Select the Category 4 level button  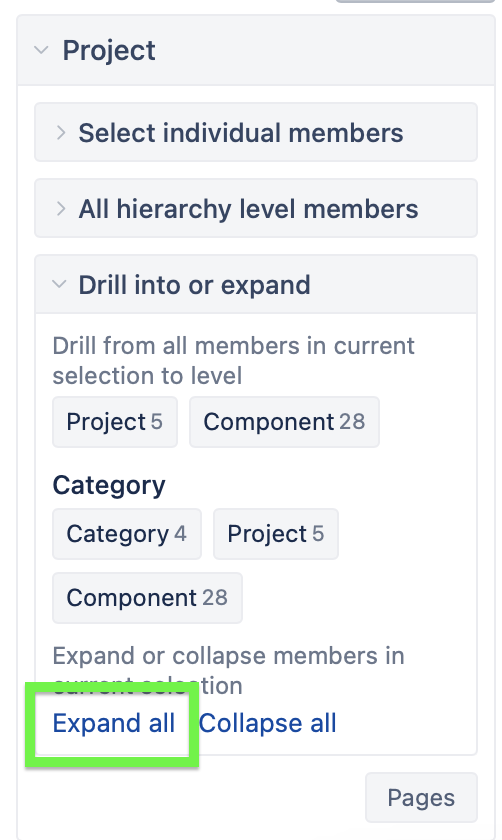point(127,534)
